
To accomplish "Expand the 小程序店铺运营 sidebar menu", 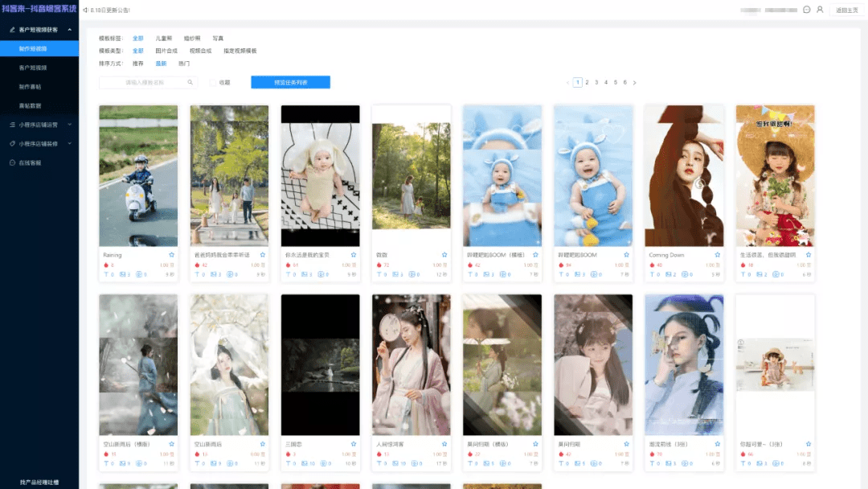I will (70, 125).
